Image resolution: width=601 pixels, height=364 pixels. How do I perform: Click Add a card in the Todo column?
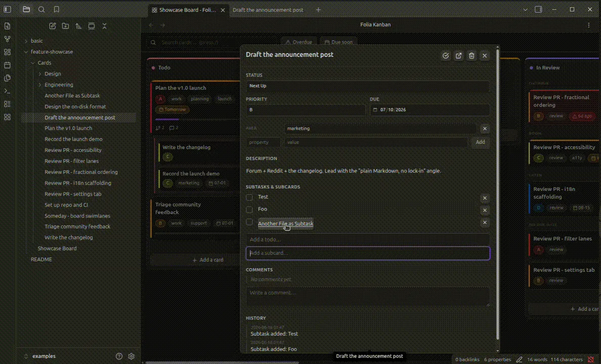tap(208, 260)
